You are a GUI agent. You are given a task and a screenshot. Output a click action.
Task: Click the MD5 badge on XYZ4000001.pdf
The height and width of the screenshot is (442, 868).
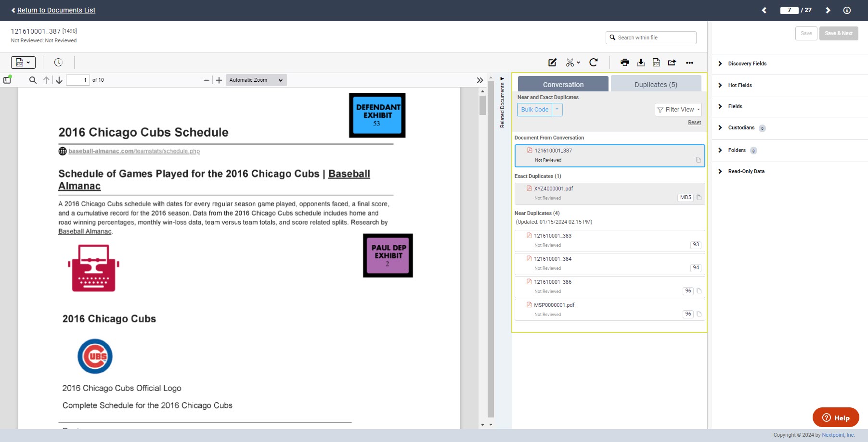click(686, 198)
